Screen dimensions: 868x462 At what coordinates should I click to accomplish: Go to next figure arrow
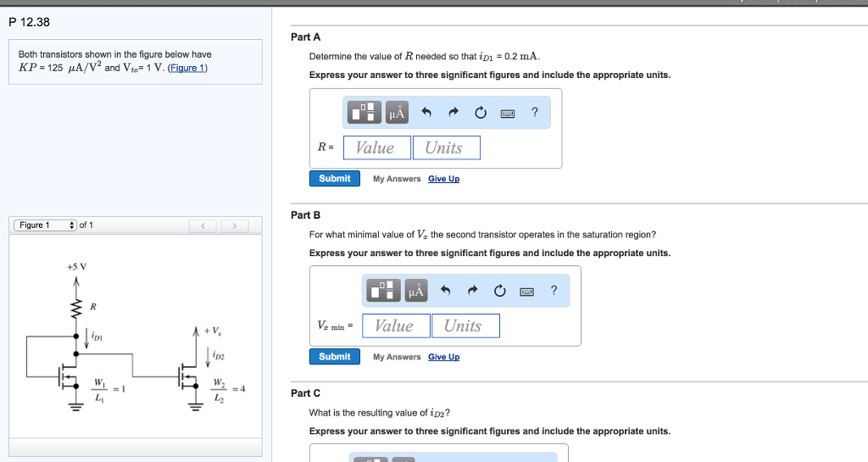235,225
